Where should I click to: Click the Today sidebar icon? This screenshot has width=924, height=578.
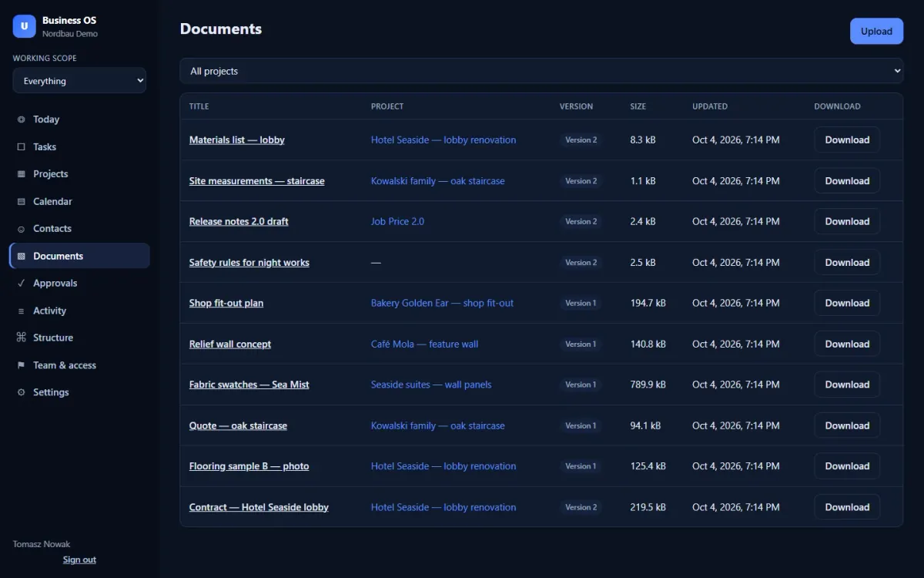tap(21, 119)
